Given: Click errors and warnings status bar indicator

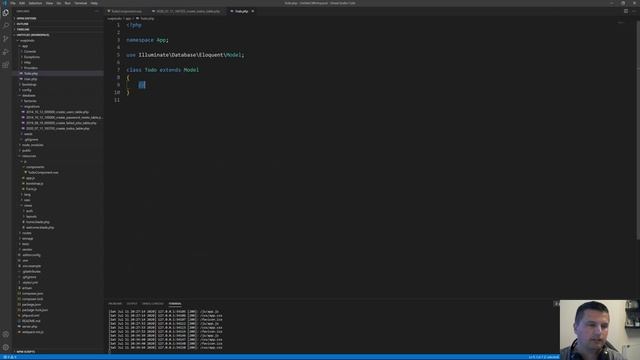Looking at the screenshot, I should tap(10, 357).
